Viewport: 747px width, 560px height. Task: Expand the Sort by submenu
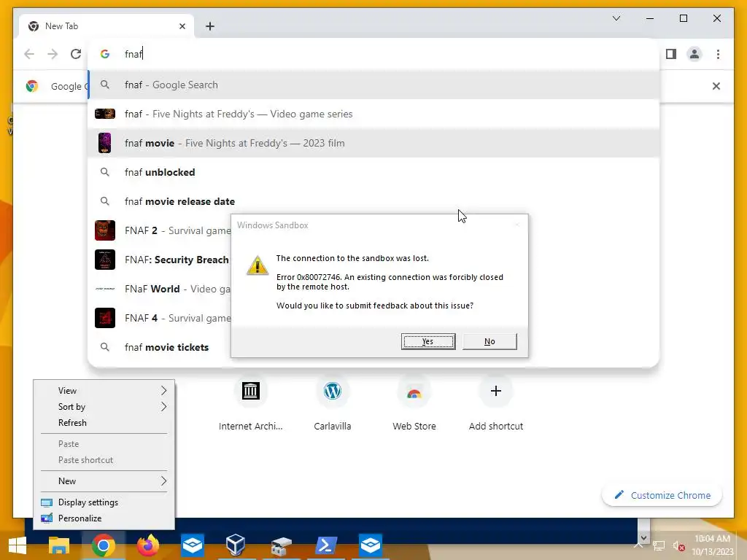coord(104,407)
